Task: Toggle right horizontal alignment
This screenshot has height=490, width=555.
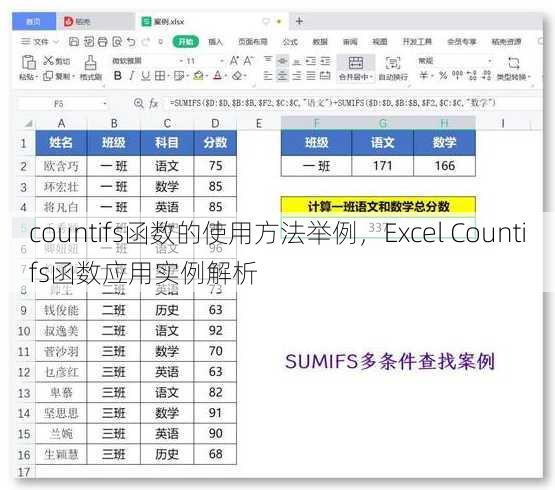Action: [x=297, y=75]
